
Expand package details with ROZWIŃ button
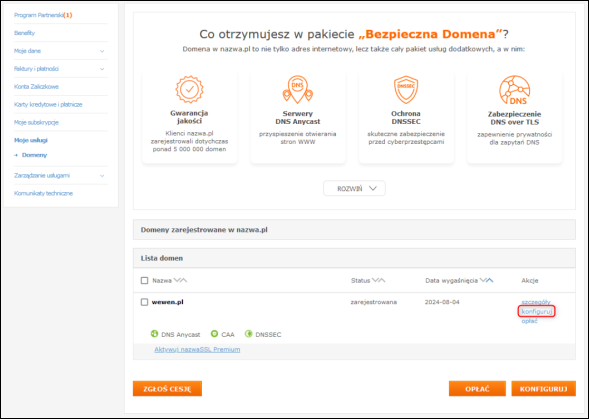(x=354, y=188)
